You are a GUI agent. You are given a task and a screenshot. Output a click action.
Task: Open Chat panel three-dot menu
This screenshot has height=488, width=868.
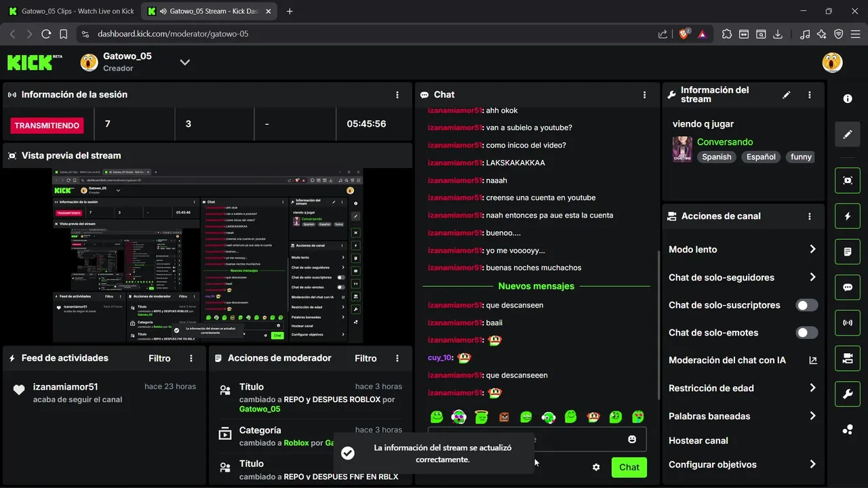(645, 95)
